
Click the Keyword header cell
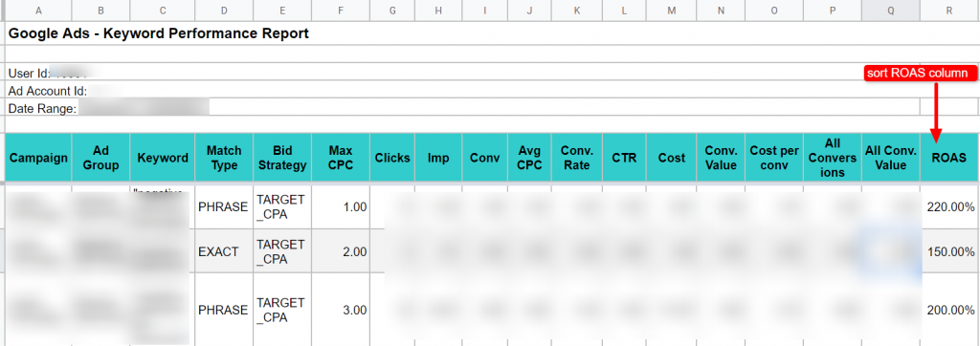pyautogui.click(x=163, y=158)
